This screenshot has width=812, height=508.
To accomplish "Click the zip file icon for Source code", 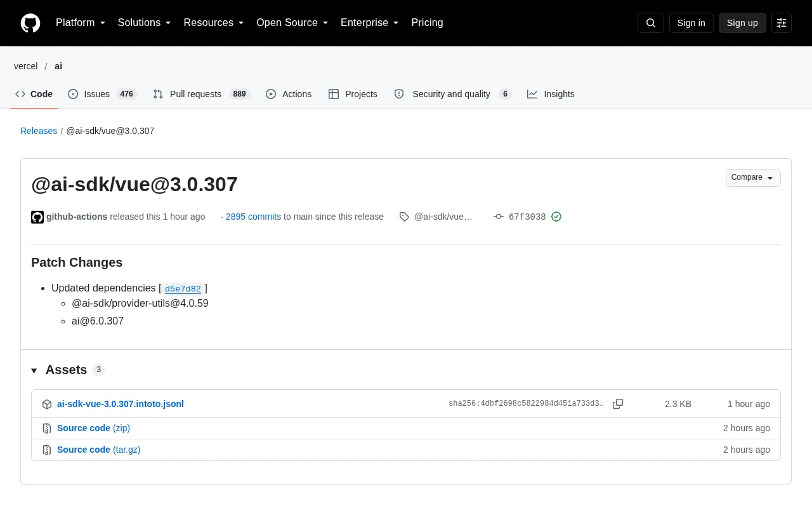I will tap(47, 429).
